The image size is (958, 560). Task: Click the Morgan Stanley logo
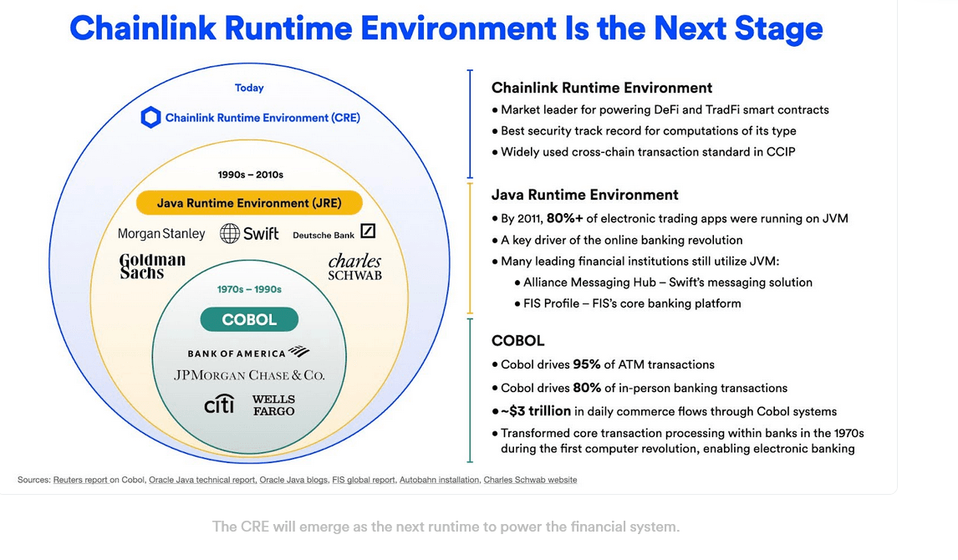161,234
